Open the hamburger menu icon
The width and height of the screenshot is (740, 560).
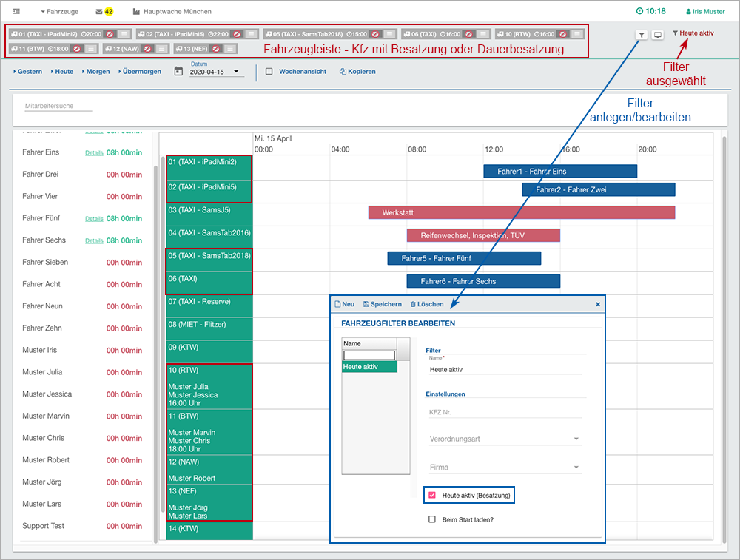point(16,12)
